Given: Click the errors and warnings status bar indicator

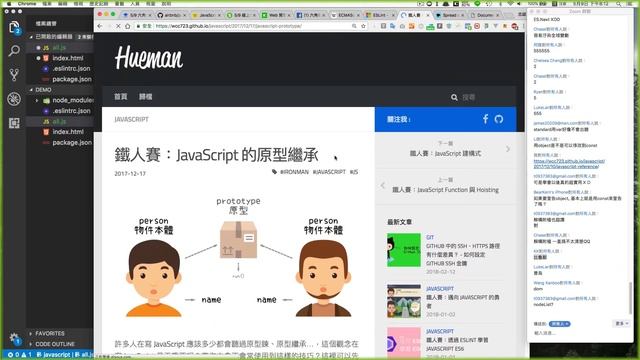Looking at the screenshot, I should tap(19, 355).
